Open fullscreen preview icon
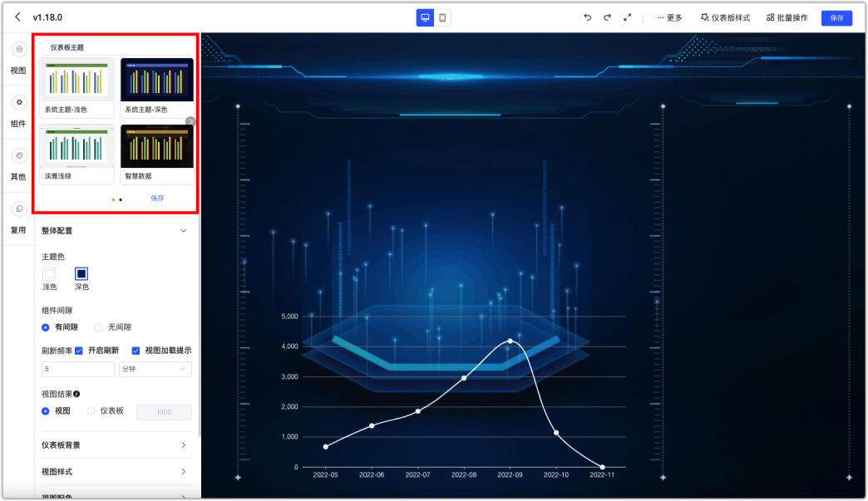This screenshot has height=501, width=868. (627, 17)
